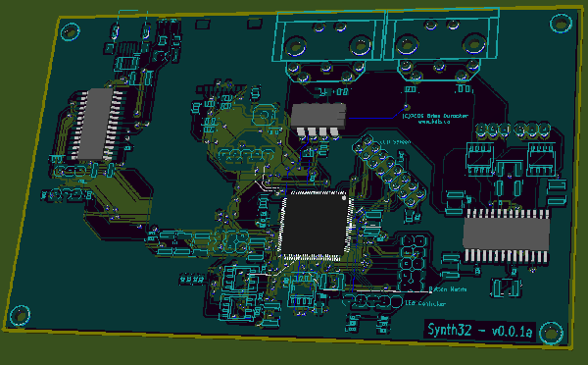Select the row of six through-hole pads above right chip
This screenshot has width=588, height=365.
[x=513, y=130]
